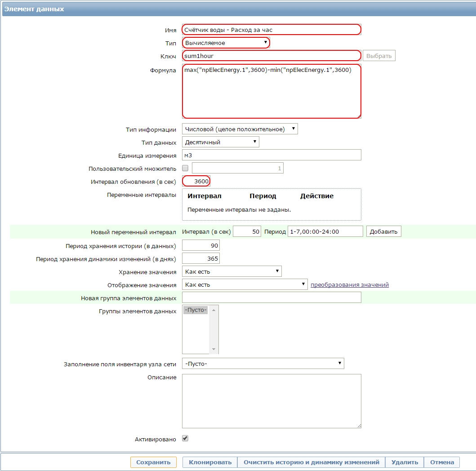Open the Заполнение поля инвентаря dropdown
The image size is (476, 471).
pos(263,364)
